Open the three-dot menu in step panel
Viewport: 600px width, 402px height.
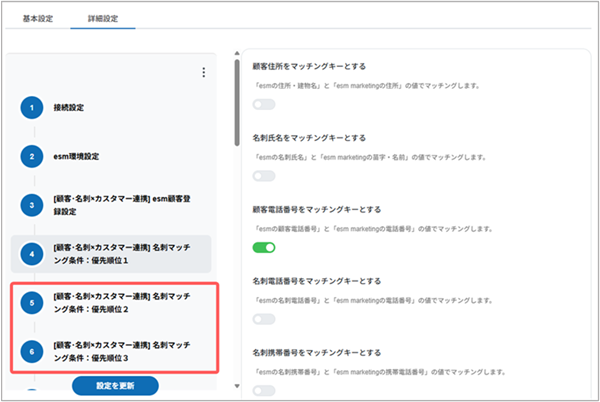pos(203,73)
